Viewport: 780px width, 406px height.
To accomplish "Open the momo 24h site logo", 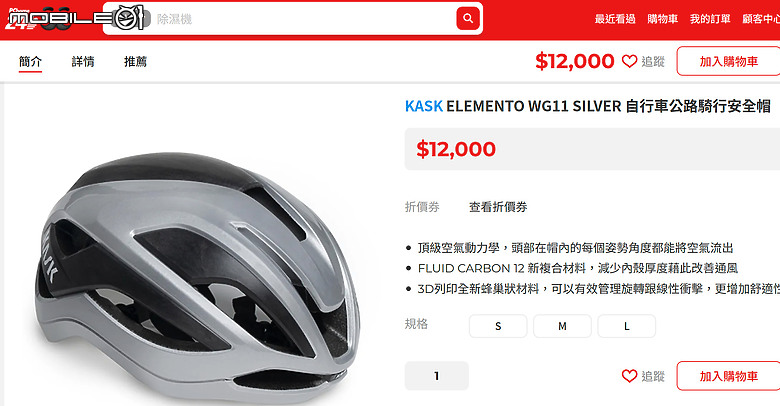I will click(x=22, y=19).
